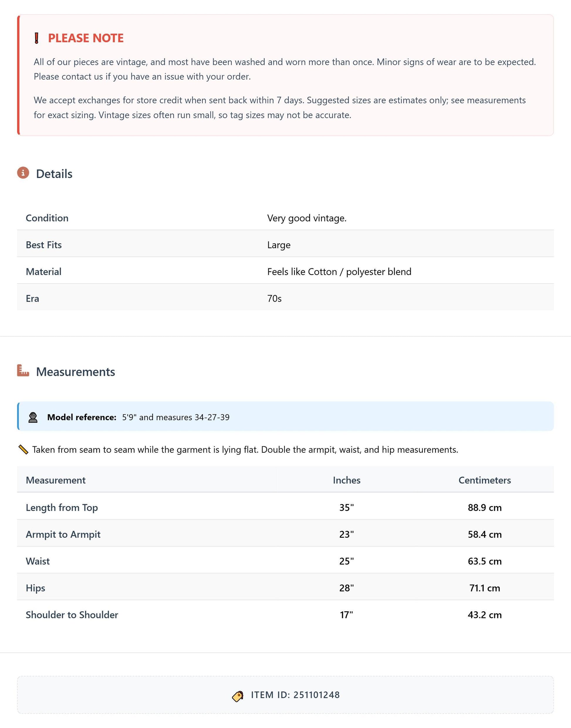Viewport: 571px width, 728px height.
Task: Click the Waist 25" inches value
Action: pyautogui.click(x=346, y=561)
